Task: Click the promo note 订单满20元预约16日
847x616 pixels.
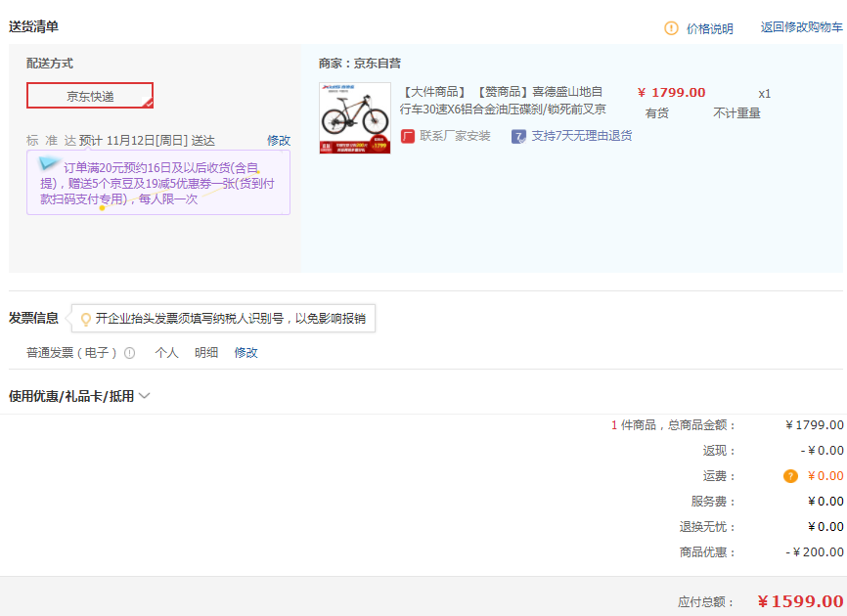Action: [158, 183]
